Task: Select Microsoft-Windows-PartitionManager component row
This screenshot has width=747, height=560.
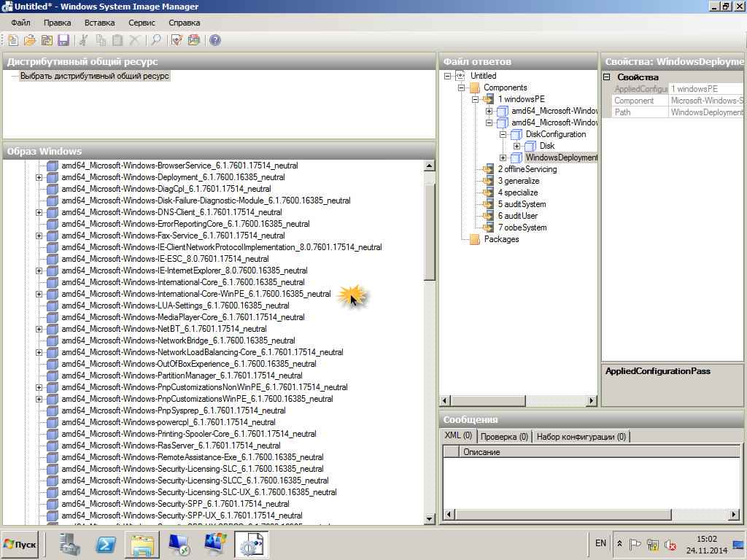Action: (182, 376)
